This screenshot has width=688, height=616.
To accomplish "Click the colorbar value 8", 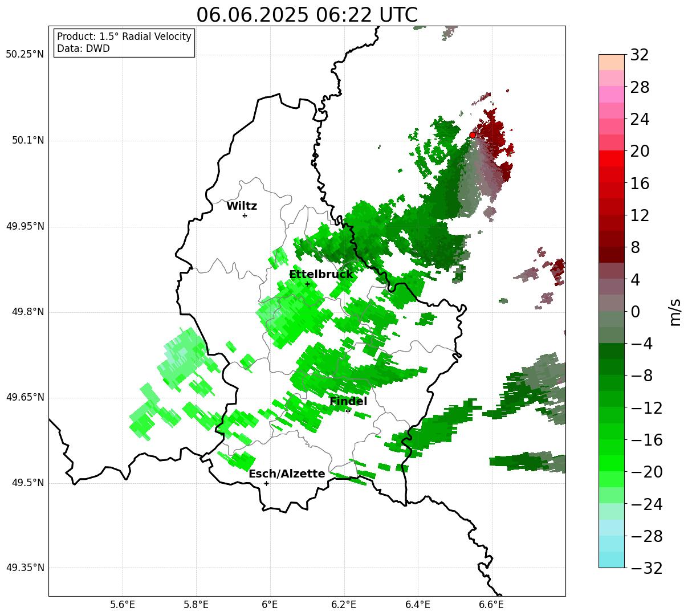I will 635,248.
